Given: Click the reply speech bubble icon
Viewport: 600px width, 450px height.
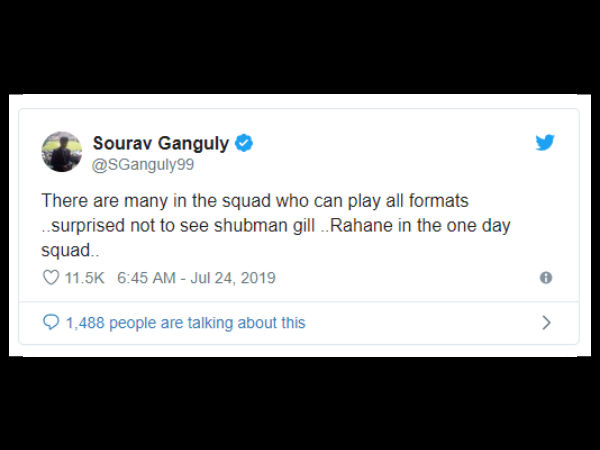Looking at the screenshot, I should click(x=51, y=322).
